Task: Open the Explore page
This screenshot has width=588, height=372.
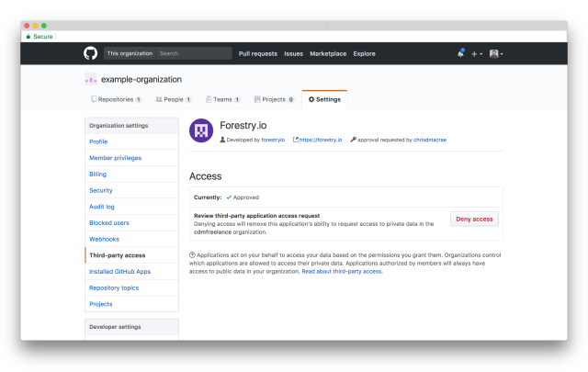Action: click(x=364, y=53)
